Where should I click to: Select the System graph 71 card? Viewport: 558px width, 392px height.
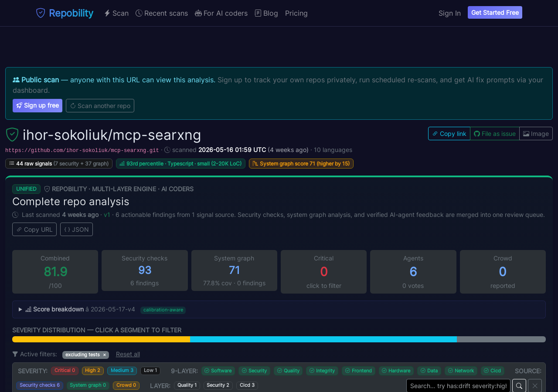coord(234,270)
